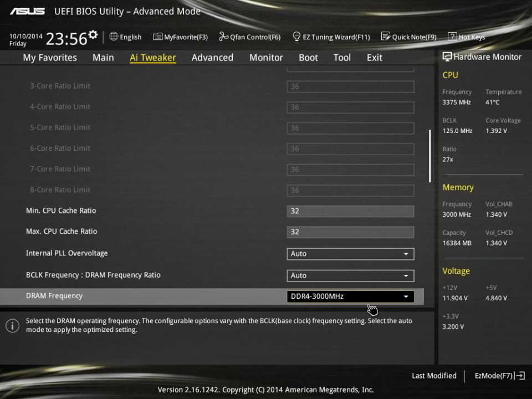Screen dimensions: 532x399
Task: Click the 6-Core Ratio Limit field
Action: click(x=350, y=149)
